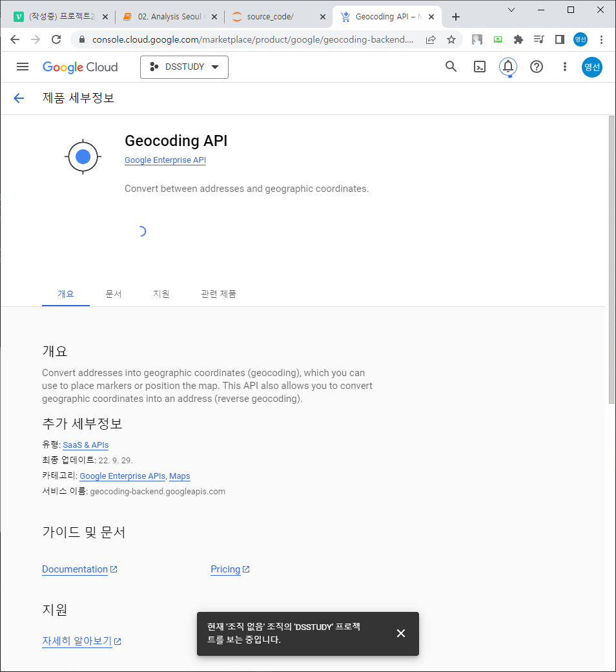This screenshot has width=616, height=672.
Task: Click the grey portrait extension icon
Action: coord(477,40)
